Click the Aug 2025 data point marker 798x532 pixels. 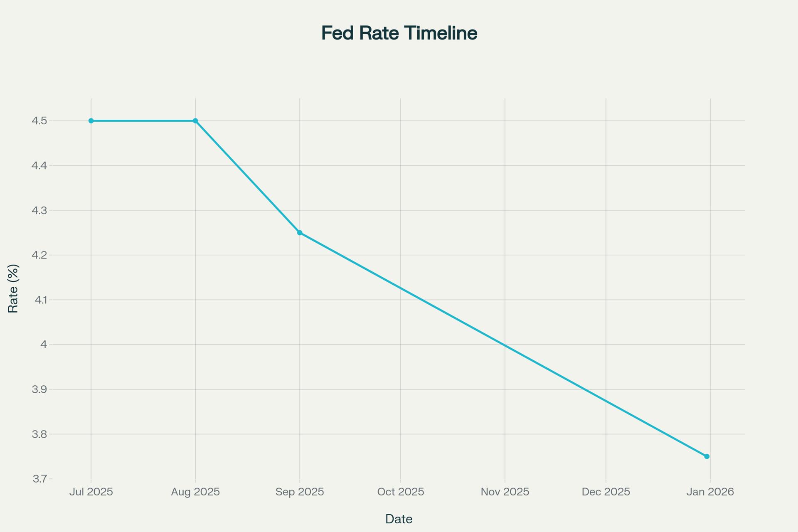pyautogui.click(x=195, y=121)
